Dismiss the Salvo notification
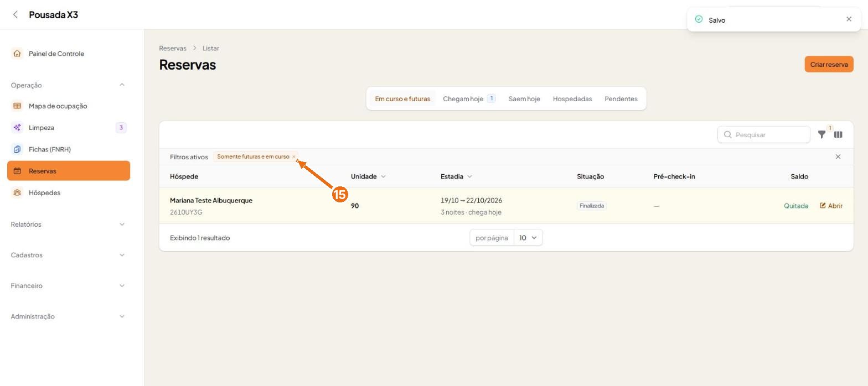The width and height of the screenshot is (868, 386). click(x=849, y=19)
